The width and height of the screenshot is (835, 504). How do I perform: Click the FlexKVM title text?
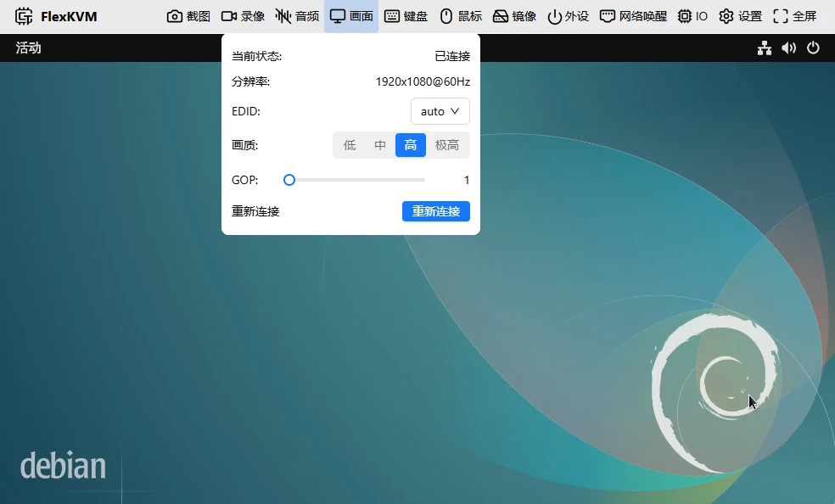pos(70,16)
